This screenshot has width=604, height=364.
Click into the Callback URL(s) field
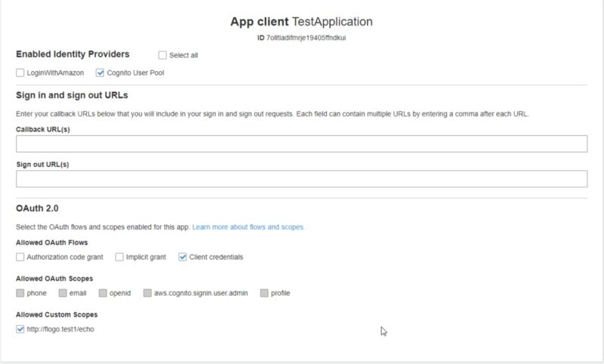pyautogui.click(x=301, y=143)
